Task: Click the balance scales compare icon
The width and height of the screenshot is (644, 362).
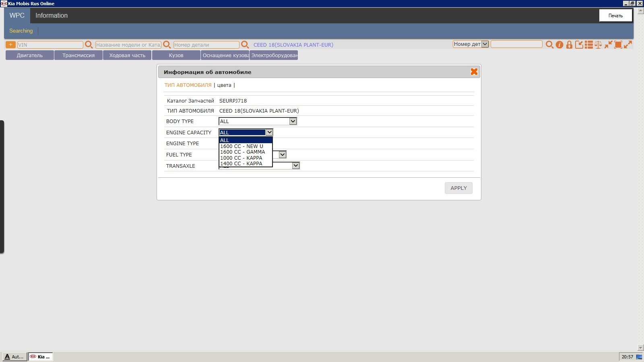Action: 599,45
